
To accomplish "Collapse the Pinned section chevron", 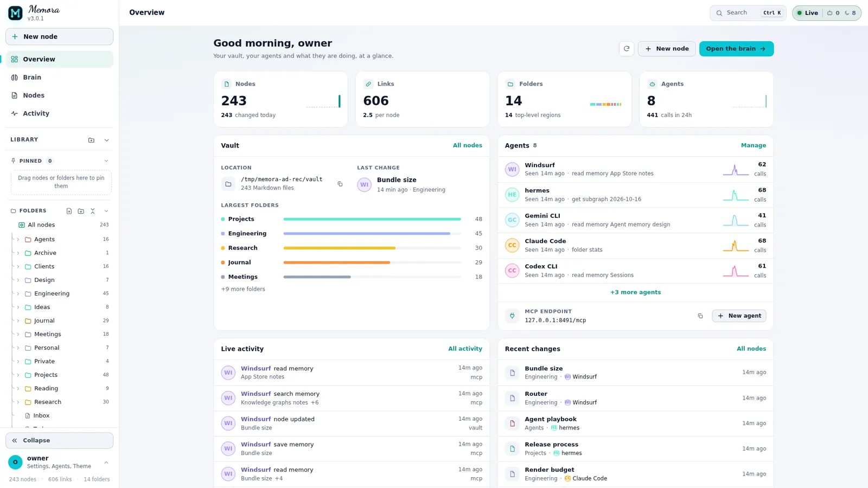I will click(106, 161).
